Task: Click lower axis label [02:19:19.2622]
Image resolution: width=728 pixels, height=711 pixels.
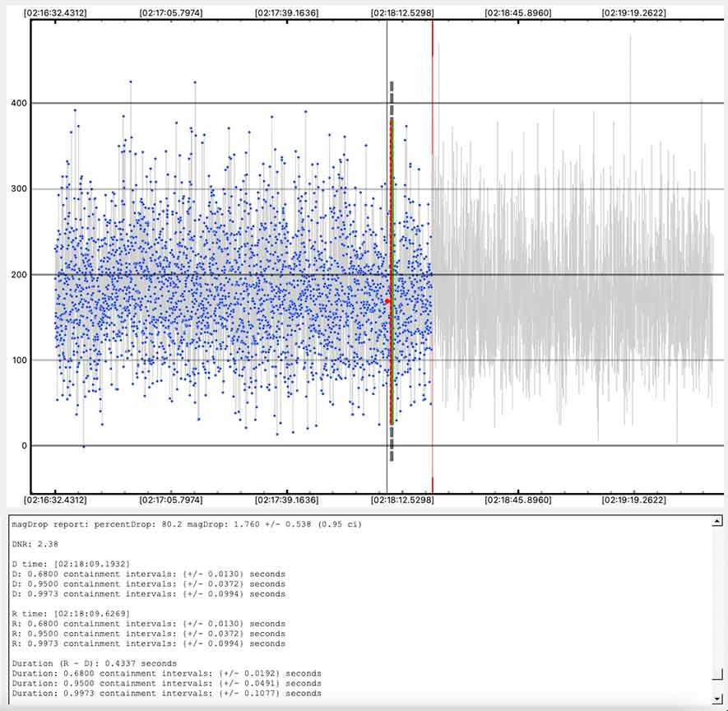Action: click(x=633, y=500)
